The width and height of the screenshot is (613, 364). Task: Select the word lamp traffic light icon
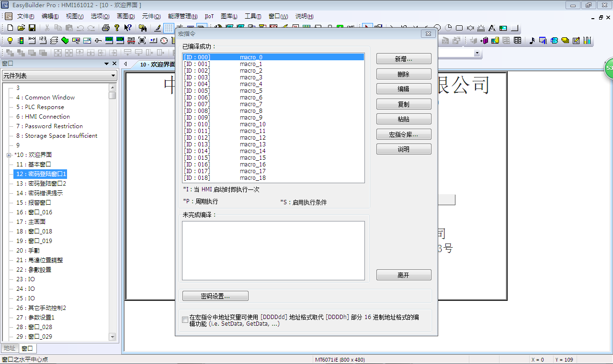[x=21, y=41]
